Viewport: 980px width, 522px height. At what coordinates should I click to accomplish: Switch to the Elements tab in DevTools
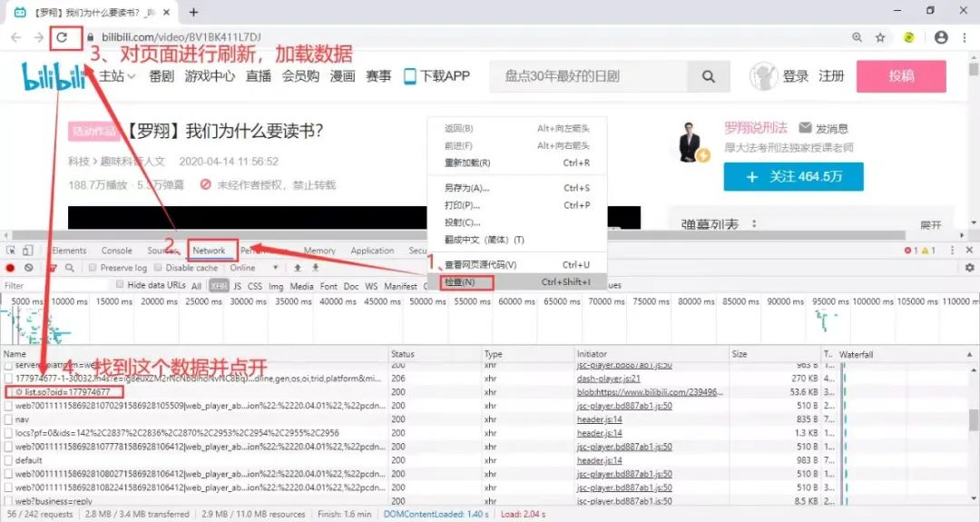69,251
